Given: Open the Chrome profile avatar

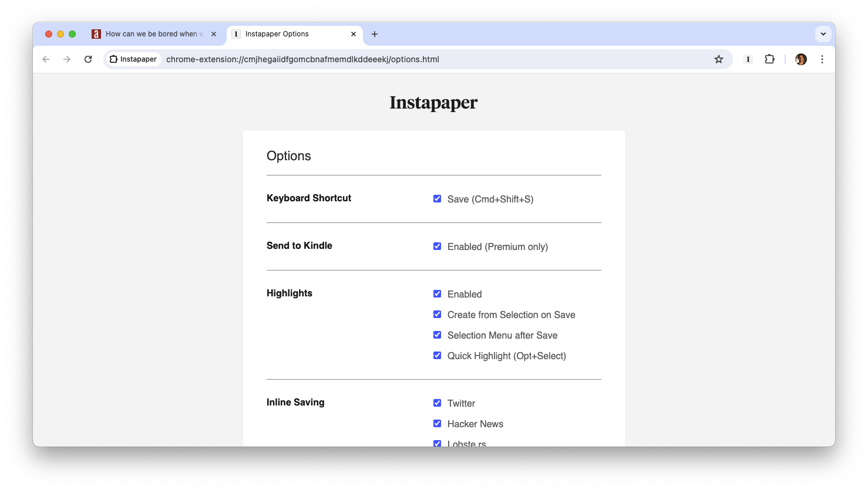Looking at the screenshot, I should coord(800,59).
